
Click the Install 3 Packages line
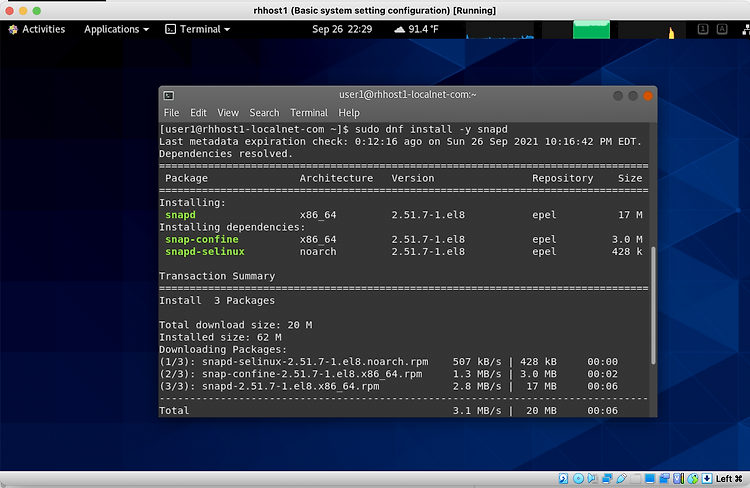point(217,300)
